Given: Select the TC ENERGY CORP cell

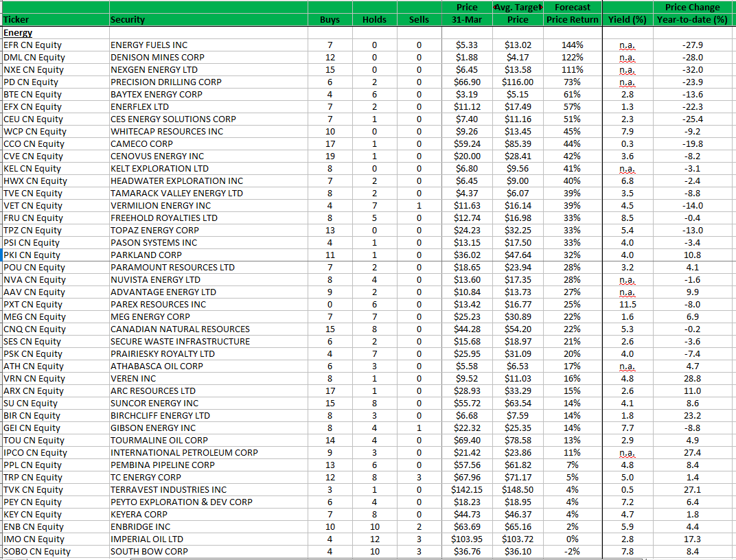Looking at the screenshot, I should 209,478.
